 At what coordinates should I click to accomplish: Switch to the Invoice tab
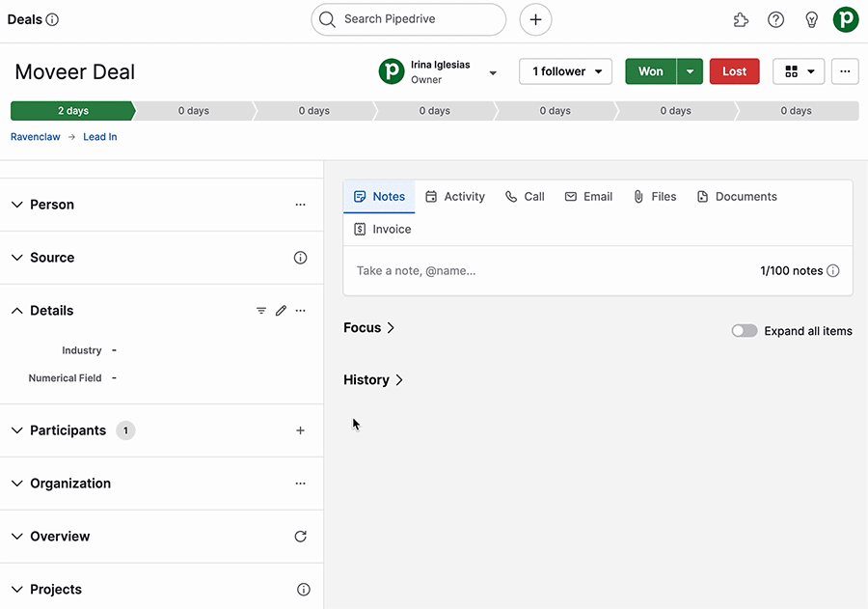(x=383, y=230)
